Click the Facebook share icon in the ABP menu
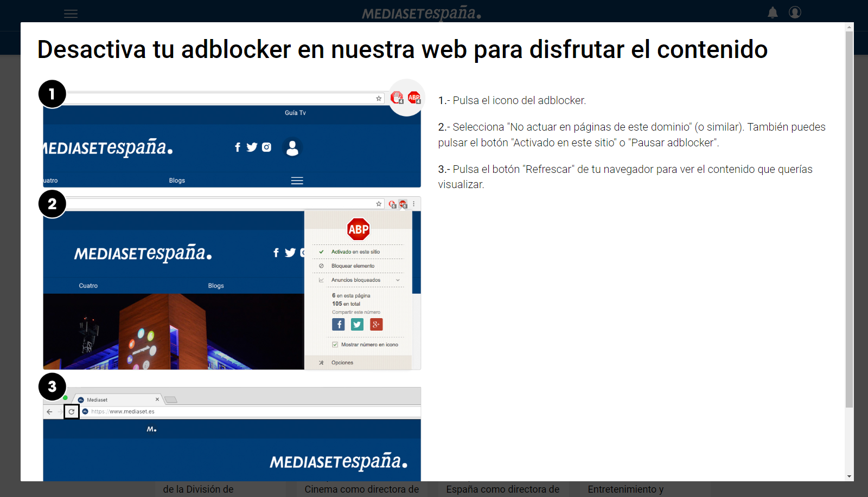The width and height of the screenshot is (868, 497). click(338, 324)
